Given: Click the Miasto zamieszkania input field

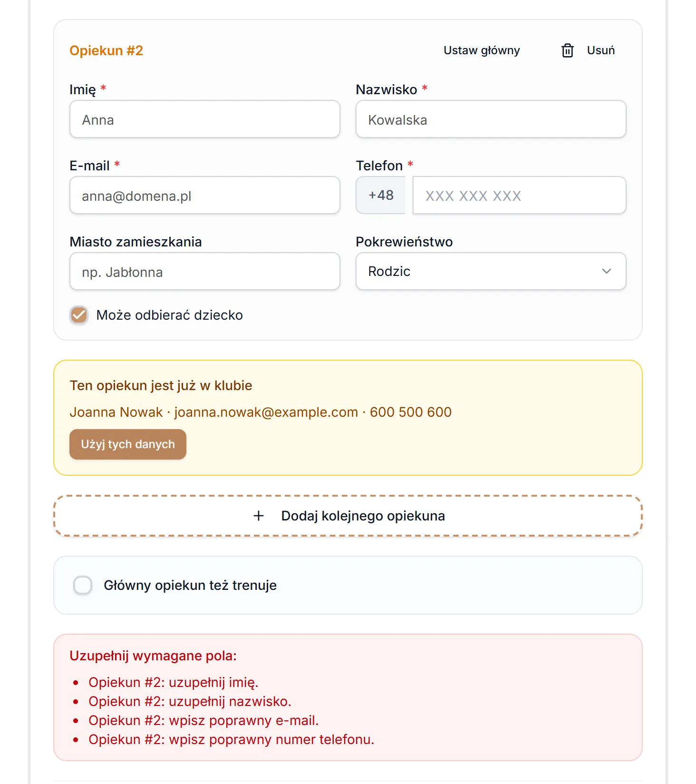Looking at the screenshot, I should click(205, 271).
